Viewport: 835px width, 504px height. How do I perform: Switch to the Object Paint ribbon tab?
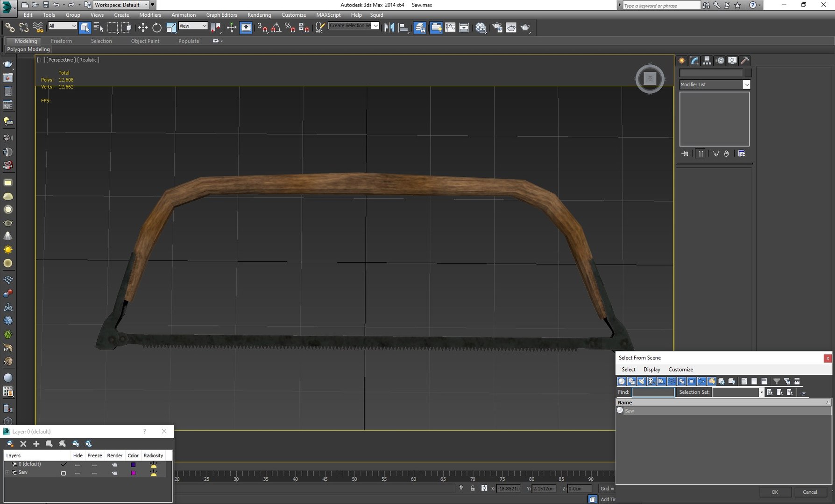[145, 41]
